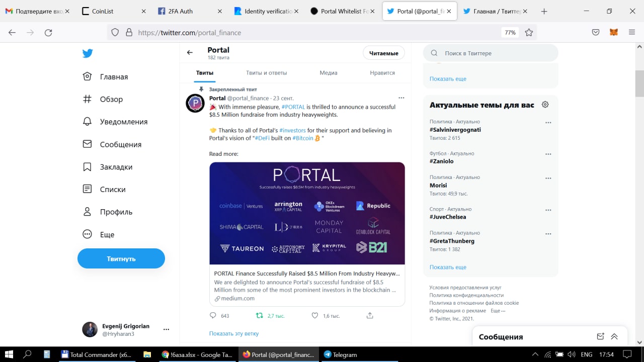Viewport: 644px width, 362px height.
Task: Open Условия предоставления услуг link
Action: tap(465, 288)
